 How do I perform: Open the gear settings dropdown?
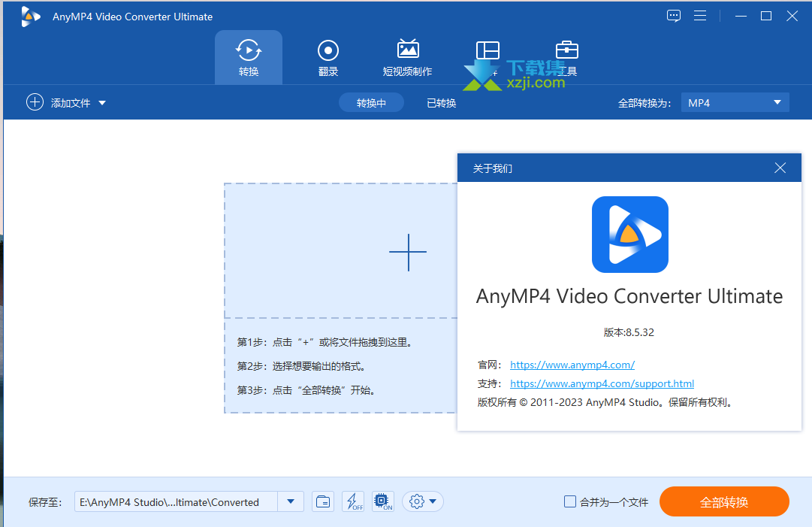(423, 501)
